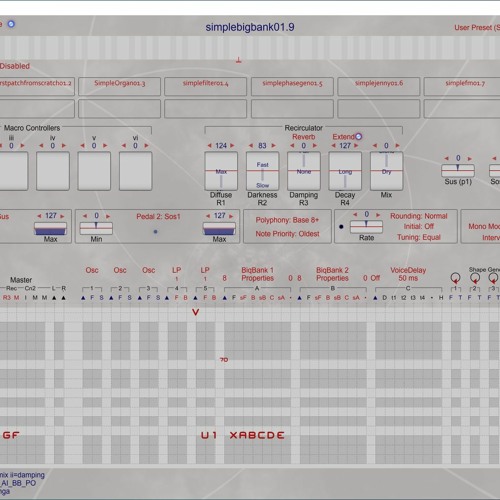The image size is (500, 500).
Task: Click macro controller iv pad
Action: (x=53, y=171)
